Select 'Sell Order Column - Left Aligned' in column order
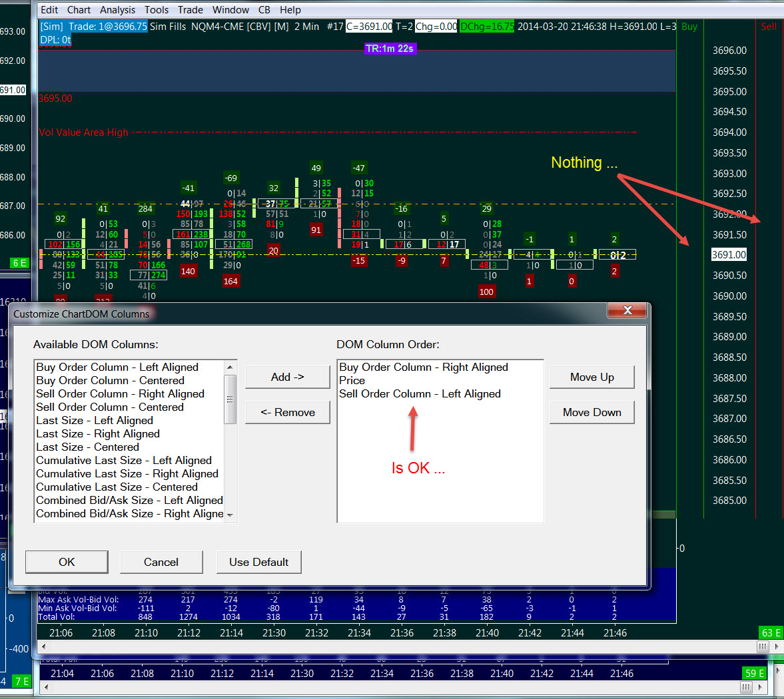Image resolution: width=784 pixels, height=699 pixels. pyautogui.click(x=420, y=393)
